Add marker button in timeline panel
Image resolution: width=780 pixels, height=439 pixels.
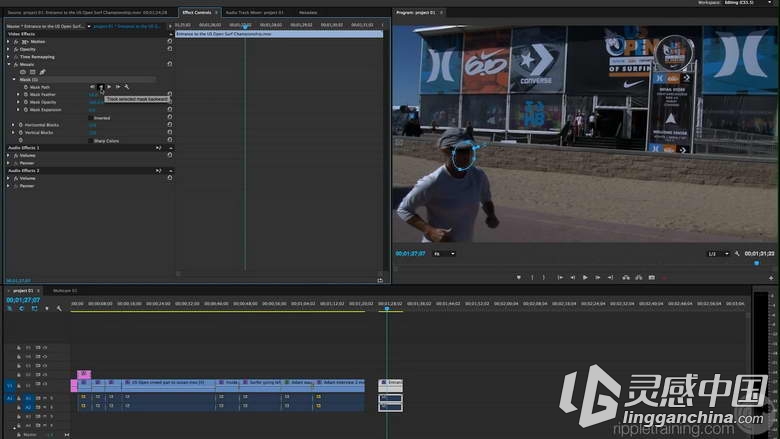point(47,309)
